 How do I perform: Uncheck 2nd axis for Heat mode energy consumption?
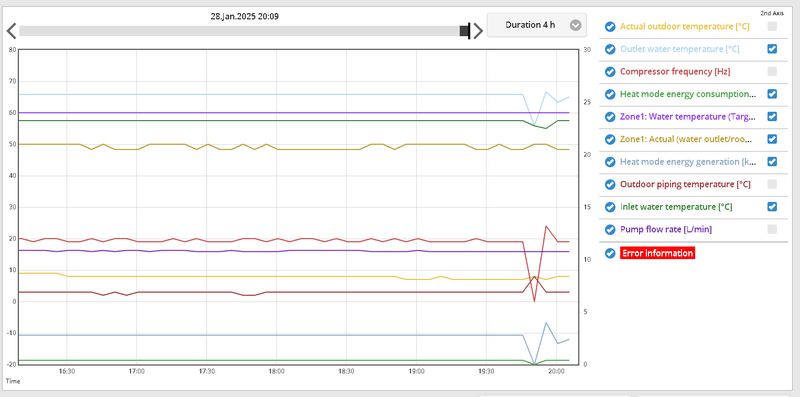pyautogui.click(x=772, y=94)
